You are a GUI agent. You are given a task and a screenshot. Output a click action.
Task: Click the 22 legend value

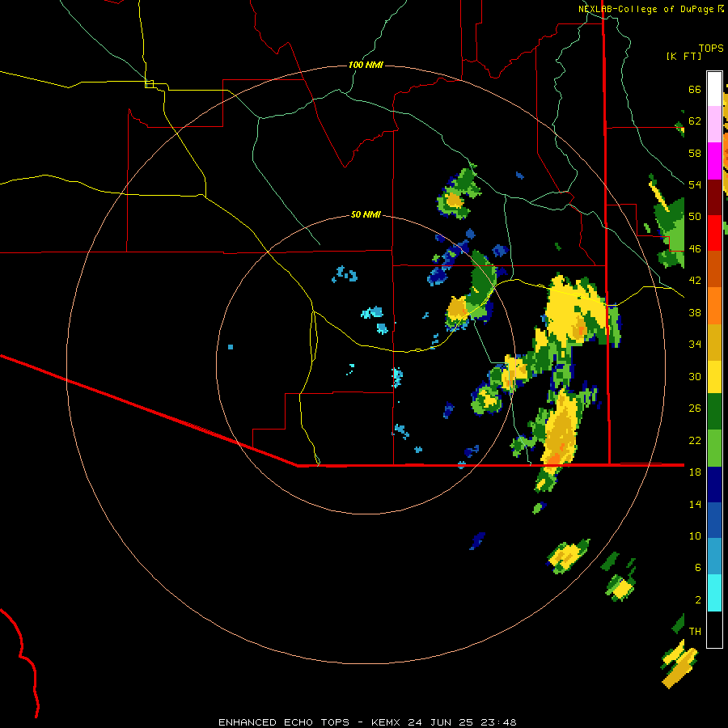[x=695, y=440]
